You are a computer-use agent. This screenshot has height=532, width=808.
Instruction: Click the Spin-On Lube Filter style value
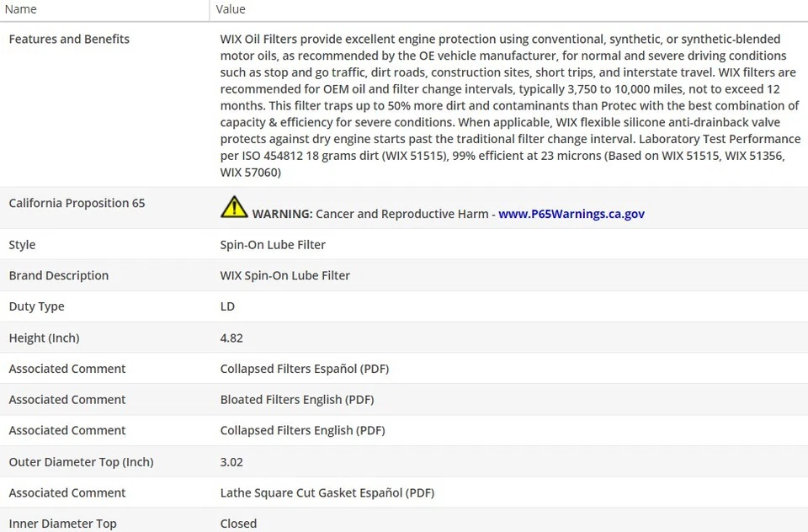coord(273,245)
